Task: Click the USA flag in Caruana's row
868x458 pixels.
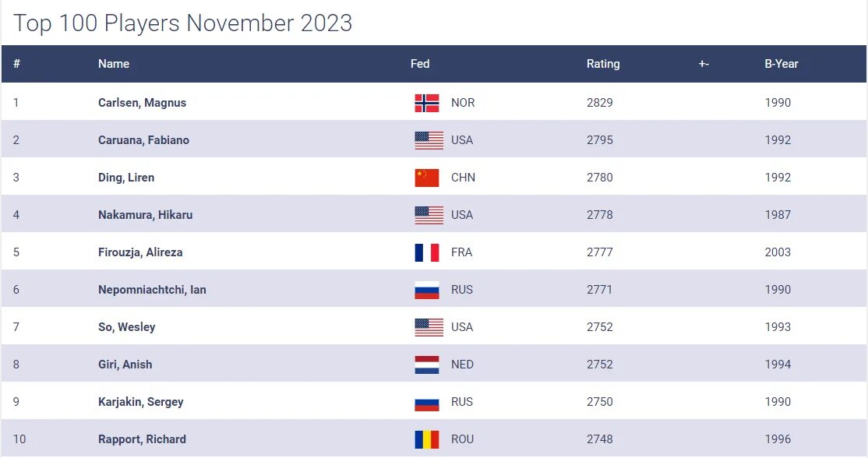Action: 429,140
